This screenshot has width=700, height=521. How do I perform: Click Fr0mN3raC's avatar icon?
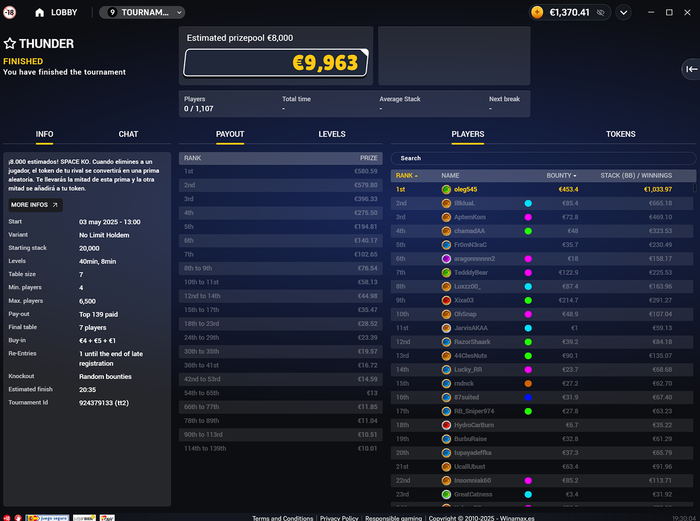point(446,245)
